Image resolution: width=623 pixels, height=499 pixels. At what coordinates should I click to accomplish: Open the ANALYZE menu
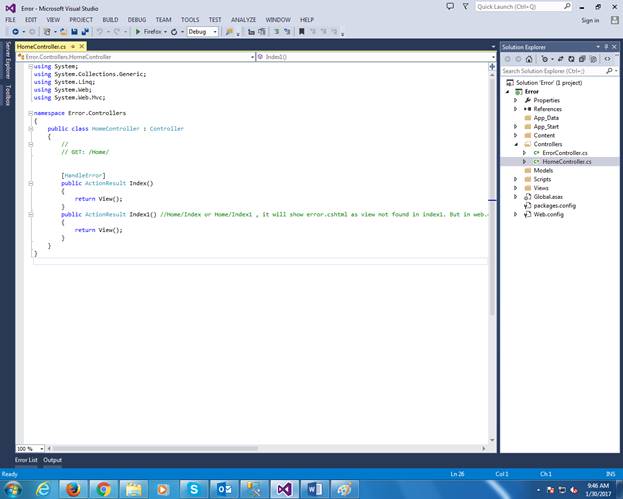point(243,19)
